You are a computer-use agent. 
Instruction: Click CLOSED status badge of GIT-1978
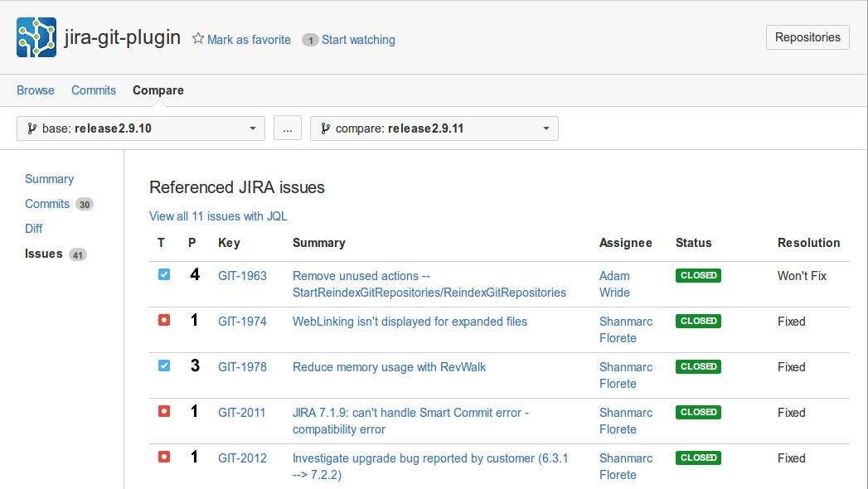(x=698, y=366)
